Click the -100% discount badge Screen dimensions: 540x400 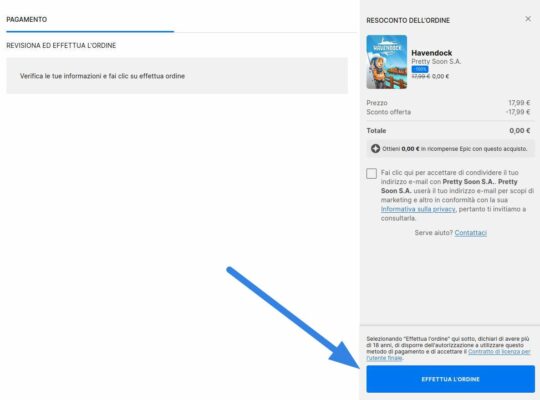click(420, 69)
